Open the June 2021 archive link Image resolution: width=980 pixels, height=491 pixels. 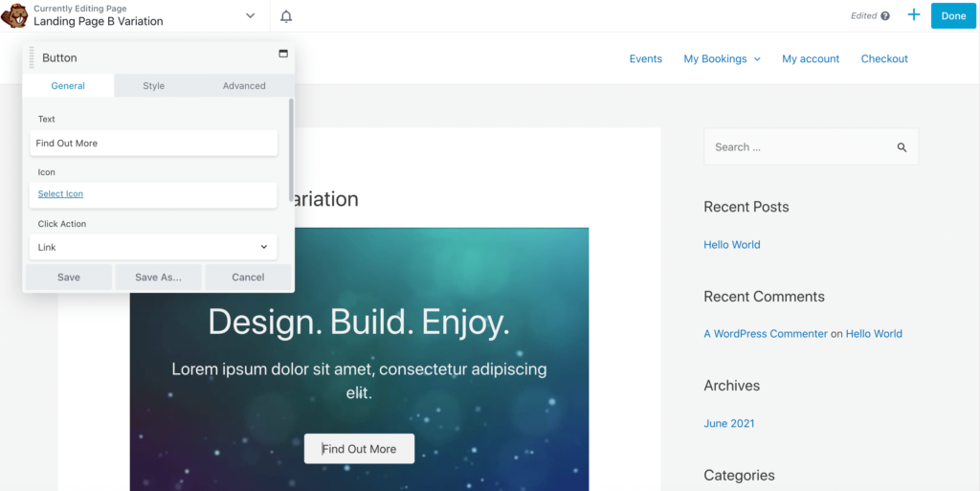pos(728,424)
